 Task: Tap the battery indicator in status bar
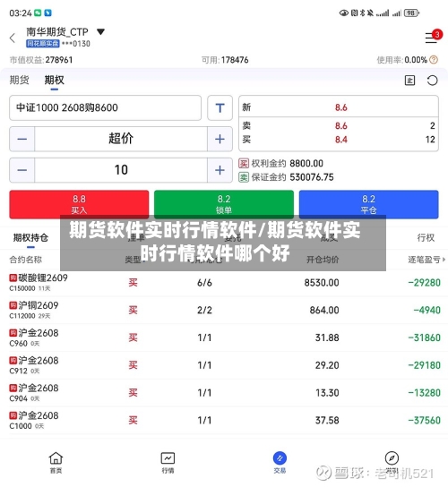point(411,13)
